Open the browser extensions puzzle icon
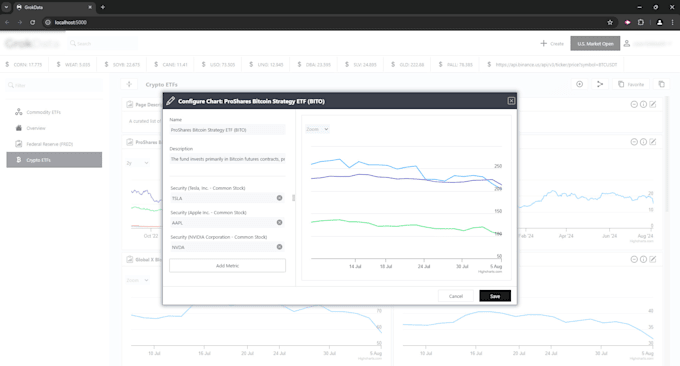Image resolution: width=680 pixels, height=366 pixels. pyautogui.click(x=641, y=22)
